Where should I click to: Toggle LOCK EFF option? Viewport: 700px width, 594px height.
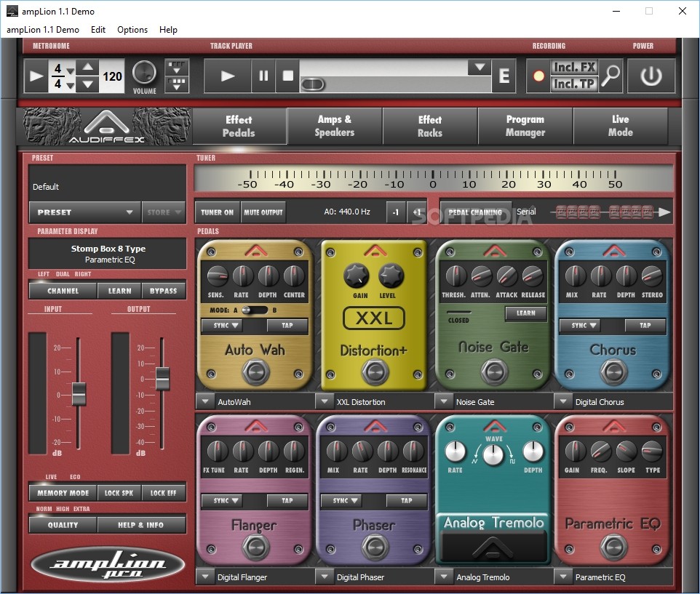(164, 493)
